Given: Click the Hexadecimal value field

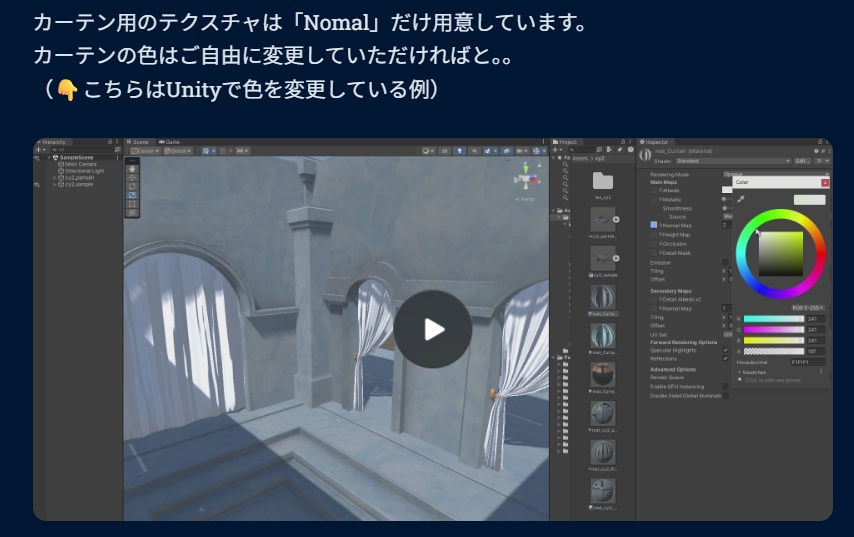Looking at the screenshot, I should (807, 362).
